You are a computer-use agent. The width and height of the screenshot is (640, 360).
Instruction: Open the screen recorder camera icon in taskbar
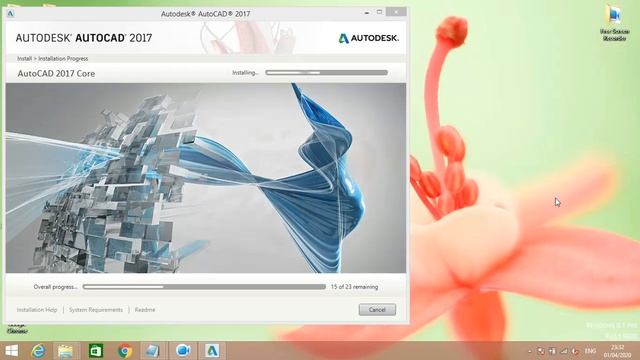[x=183, y=351]
